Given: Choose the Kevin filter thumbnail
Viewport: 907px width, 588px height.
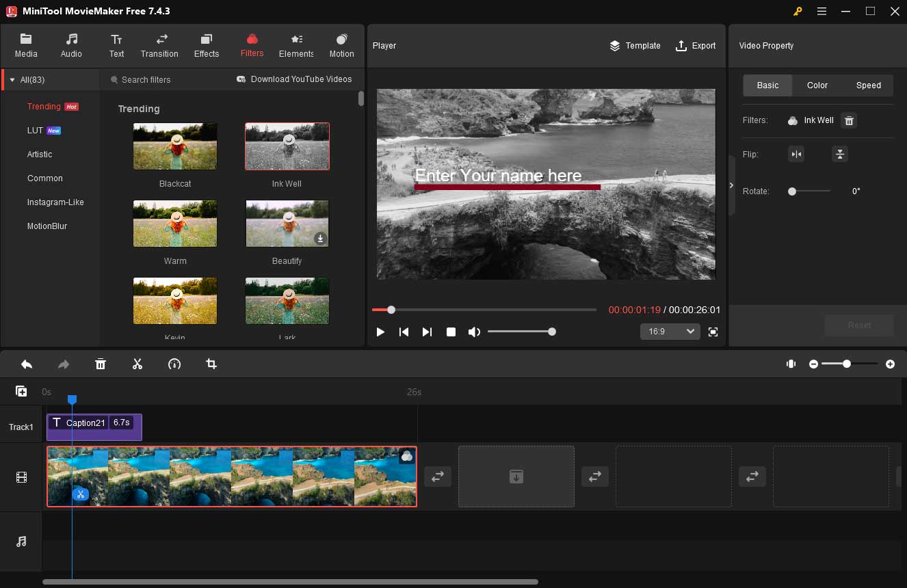Looking at the screenshot, I should click(175, 301).
